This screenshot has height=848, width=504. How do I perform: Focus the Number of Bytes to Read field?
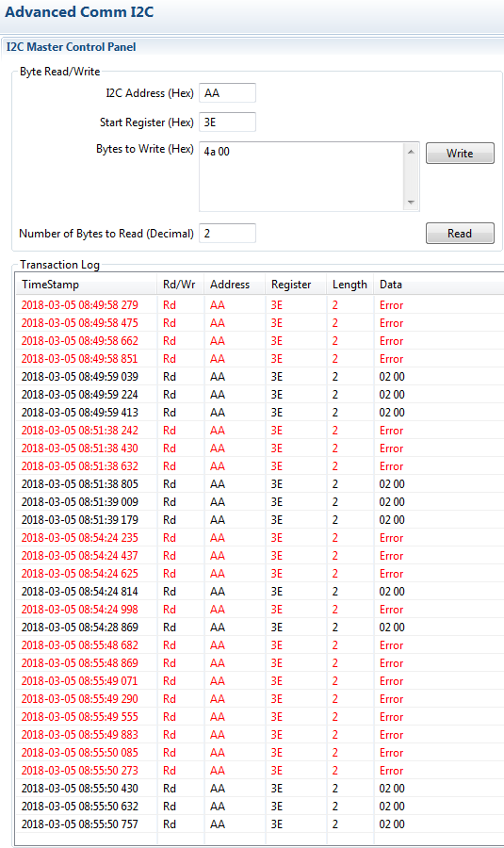pyautogui.click(x=227, y=234)
